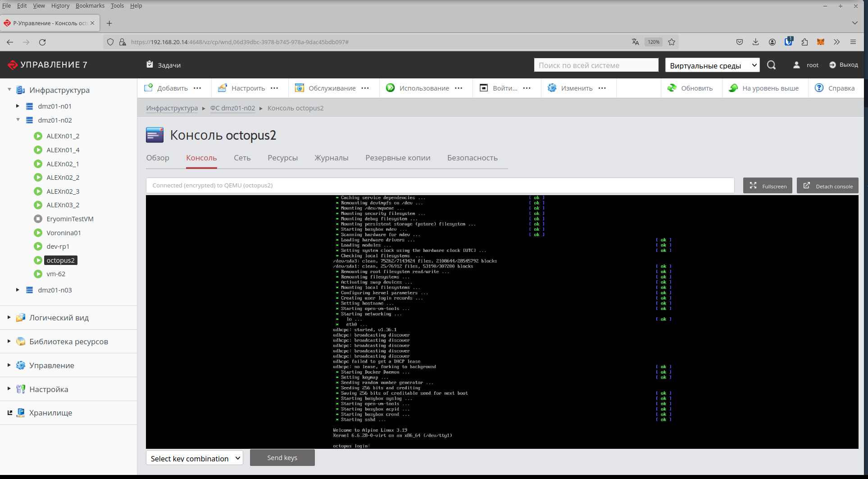This screenshot has width=868, height=479.
Task: Bookmark page with the star icon
Action: (x=672, y=42)
